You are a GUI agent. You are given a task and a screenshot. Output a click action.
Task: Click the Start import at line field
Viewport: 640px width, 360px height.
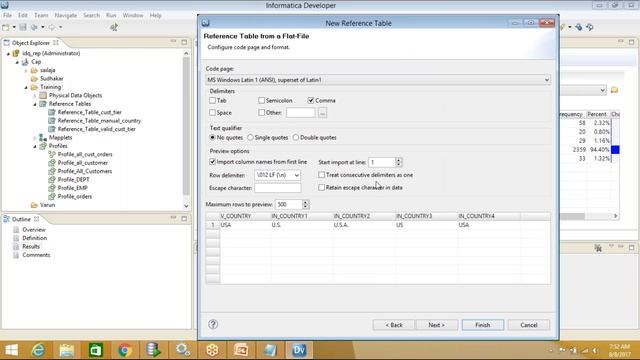(x=382, y=162)
